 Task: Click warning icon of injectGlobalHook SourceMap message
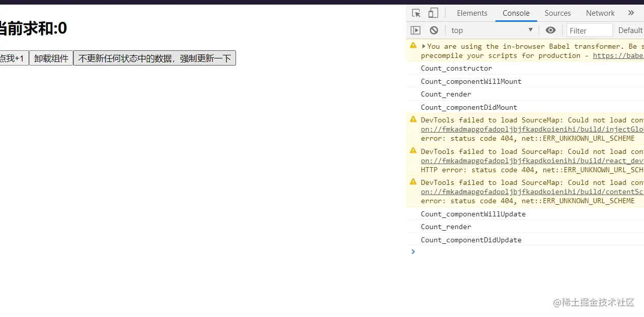(413, 119)
